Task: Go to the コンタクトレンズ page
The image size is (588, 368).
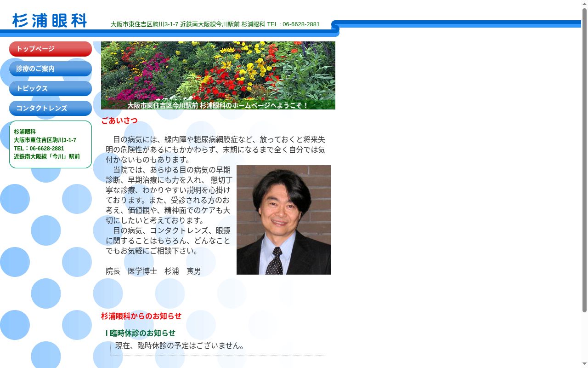Action: click(x=51, y=108)
